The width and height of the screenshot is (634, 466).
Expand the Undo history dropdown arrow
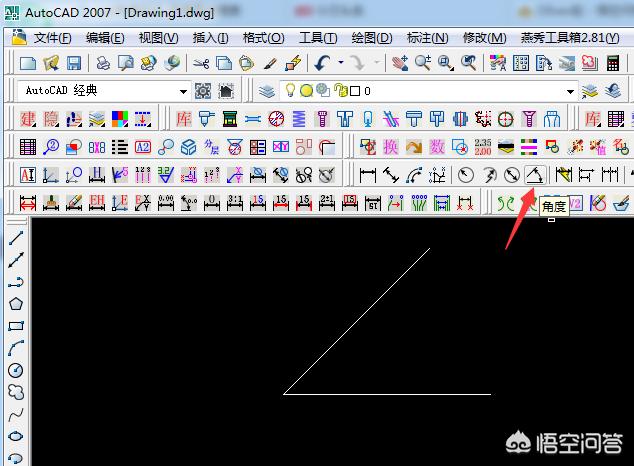341,62
